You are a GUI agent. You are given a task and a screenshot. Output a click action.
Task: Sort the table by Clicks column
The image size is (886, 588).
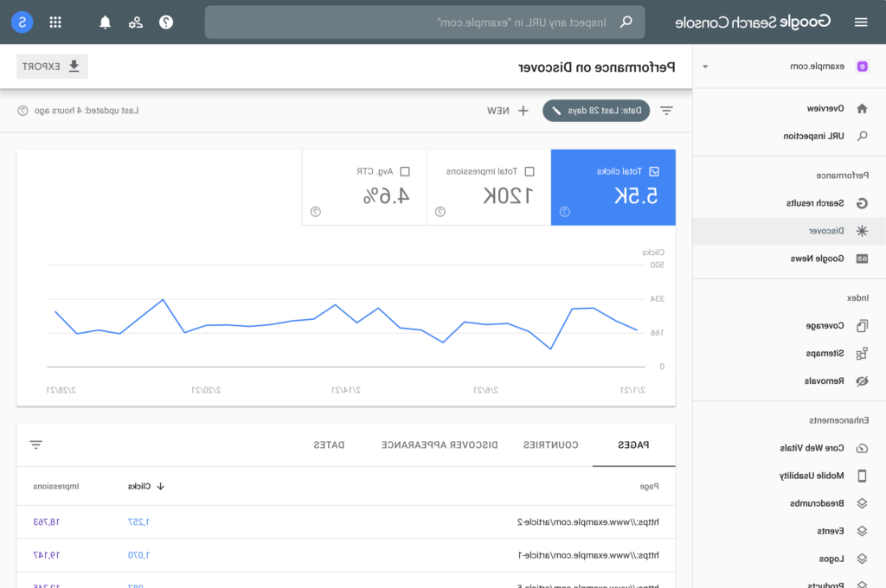click(138, 486)
